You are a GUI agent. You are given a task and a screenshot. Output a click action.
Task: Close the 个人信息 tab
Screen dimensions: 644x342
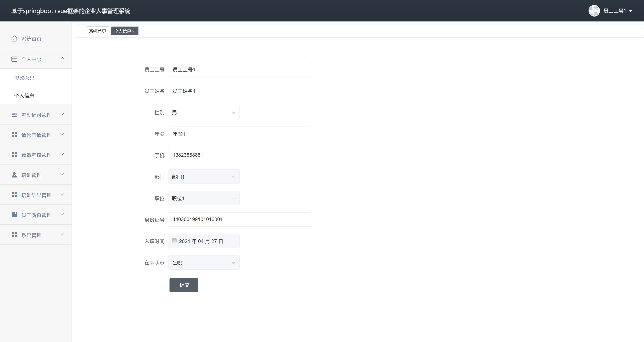(x=133, y=31)
